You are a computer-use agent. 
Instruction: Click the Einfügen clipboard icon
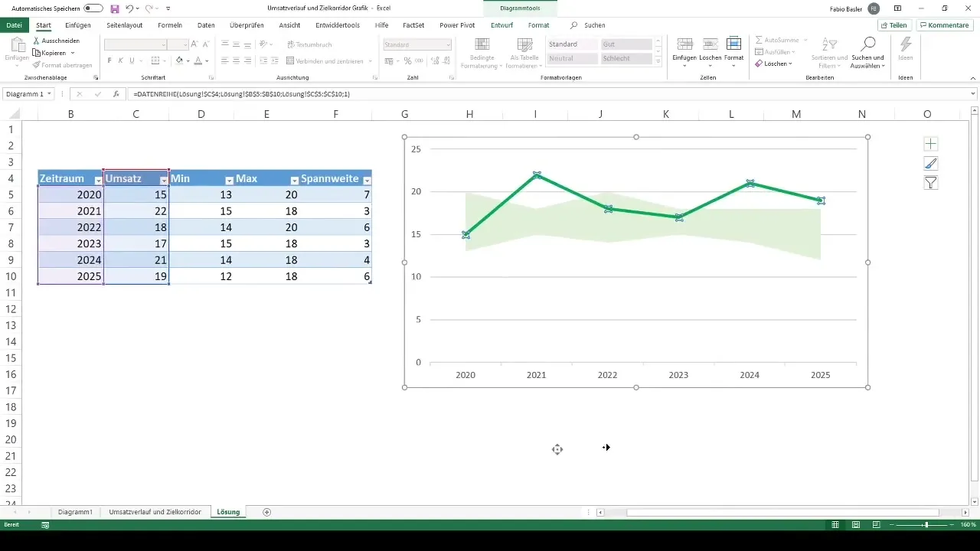(x=16, y=45)
